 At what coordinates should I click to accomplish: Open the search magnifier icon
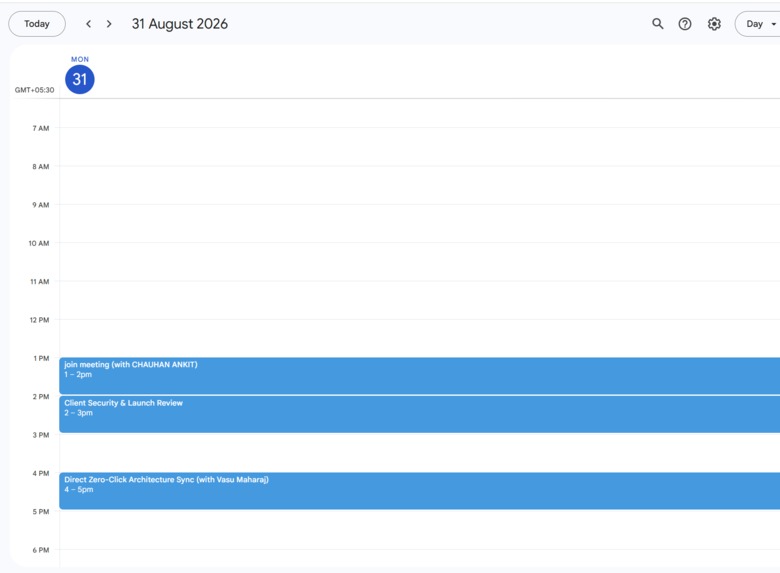coord(658,24)
